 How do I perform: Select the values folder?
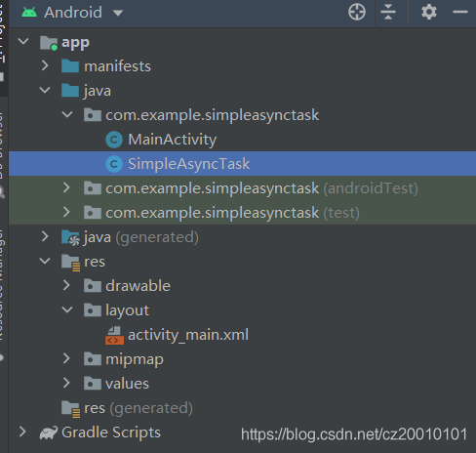tap(127, 384)
